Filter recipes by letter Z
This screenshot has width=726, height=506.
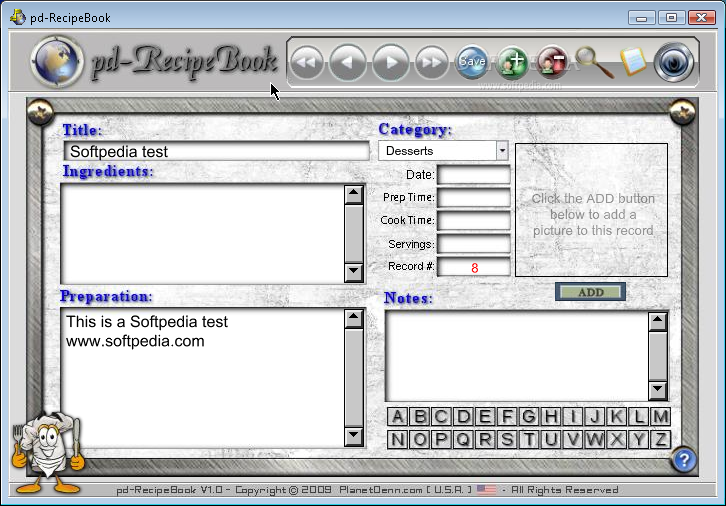[660, 439]
